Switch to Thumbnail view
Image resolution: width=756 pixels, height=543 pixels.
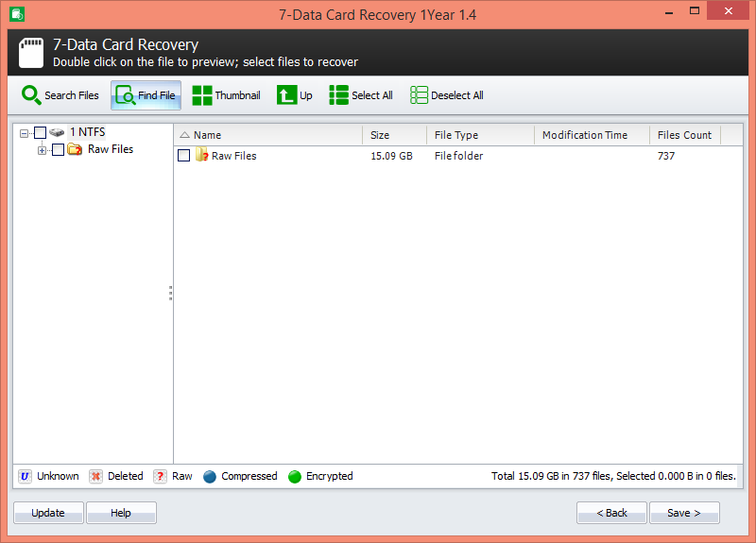click(x=226, y=95)
